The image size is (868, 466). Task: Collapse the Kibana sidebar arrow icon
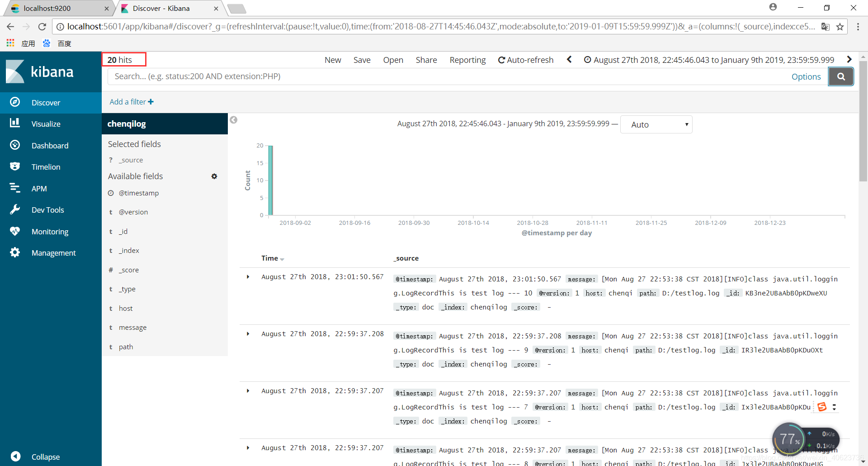[x=15, y=456]
